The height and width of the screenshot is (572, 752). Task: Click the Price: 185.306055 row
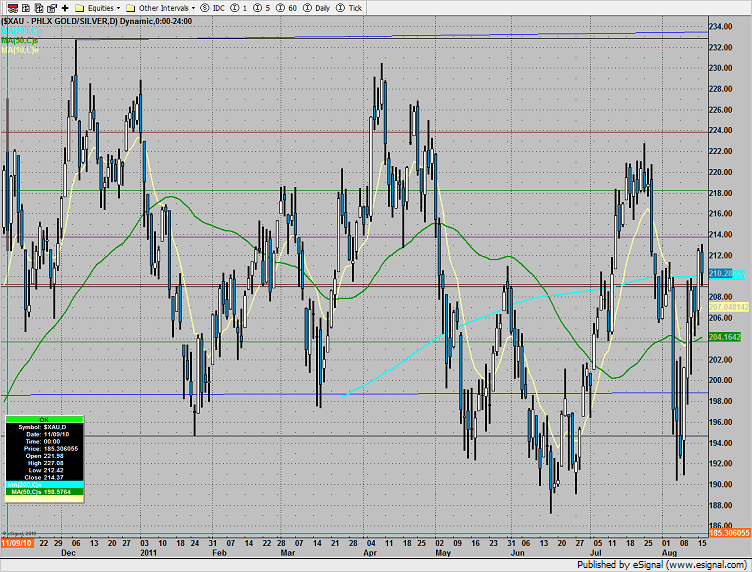click(x=44, y=449)
